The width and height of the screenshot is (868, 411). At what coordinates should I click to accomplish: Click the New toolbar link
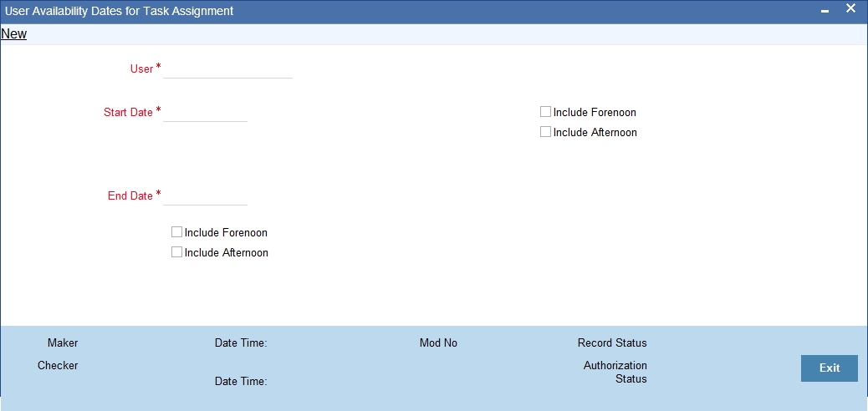click(x=14, y=33)
